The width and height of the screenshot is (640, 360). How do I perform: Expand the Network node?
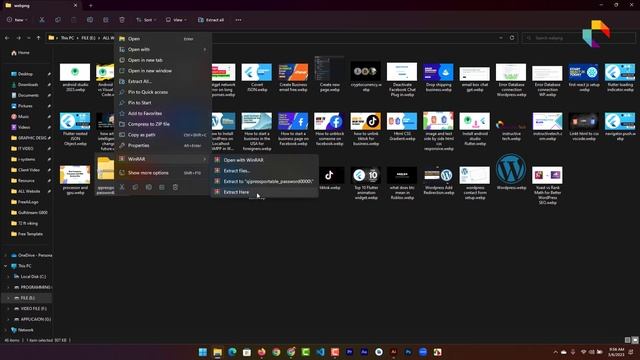click(x=6, y=330)
